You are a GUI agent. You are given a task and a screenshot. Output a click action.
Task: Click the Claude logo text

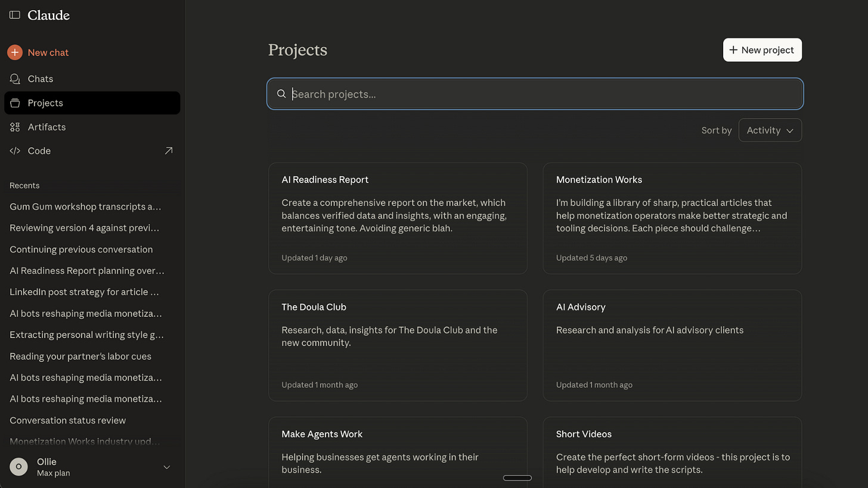(49, 15)
